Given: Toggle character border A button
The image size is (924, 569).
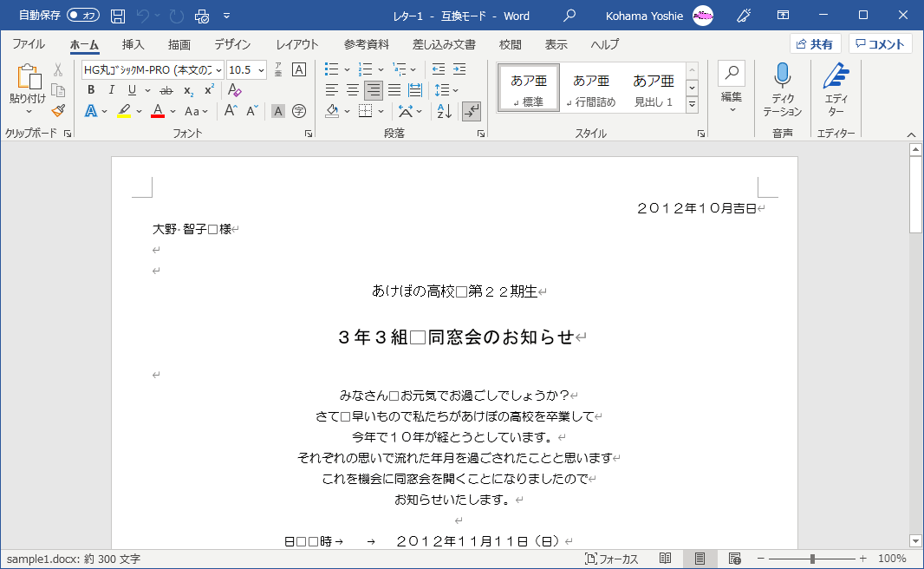Looking at the screenshot, I should point(299,69).
